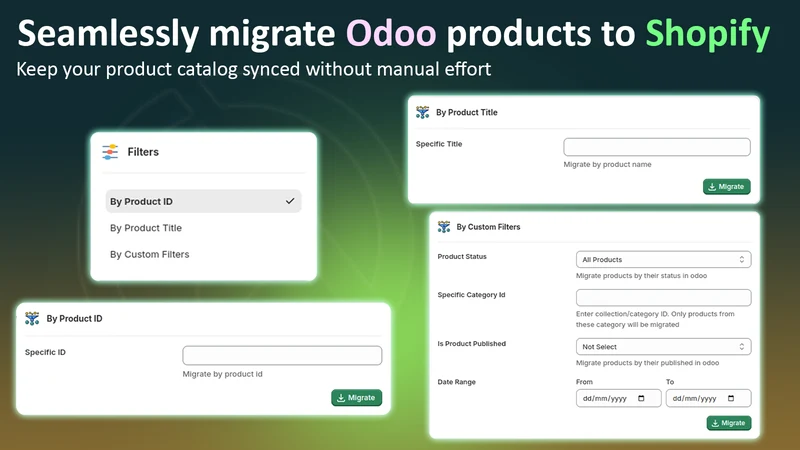Image resolution: width=800 pixels, height=450 pixels.
Task: Click the From date range field
Action: [618, 398]
